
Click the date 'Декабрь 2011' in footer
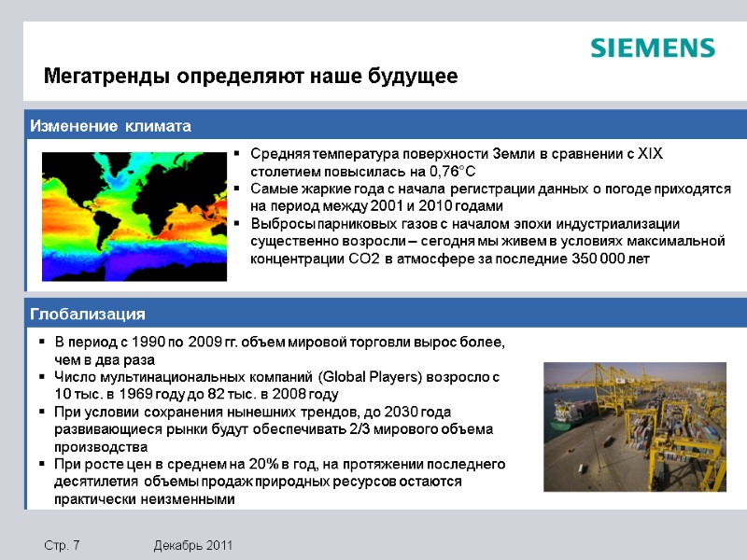pos(193,545)
